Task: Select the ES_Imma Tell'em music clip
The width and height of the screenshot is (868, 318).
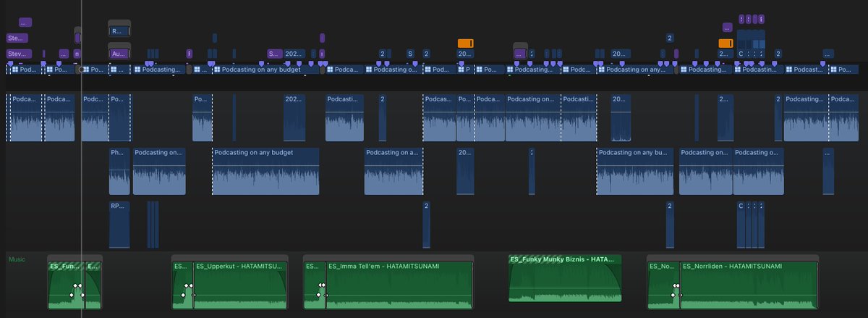Action: coord(399,285)
